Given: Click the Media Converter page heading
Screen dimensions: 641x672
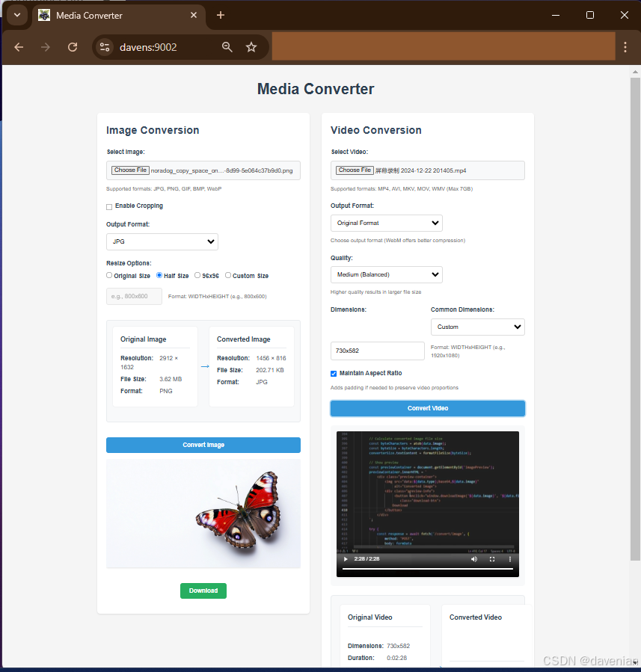Looking at the screenshot, I should point(316,89).
